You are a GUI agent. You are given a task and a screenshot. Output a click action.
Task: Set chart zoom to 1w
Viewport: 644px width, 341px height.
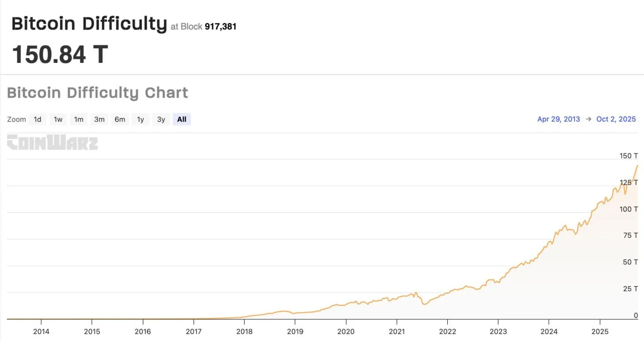[58, 119]
